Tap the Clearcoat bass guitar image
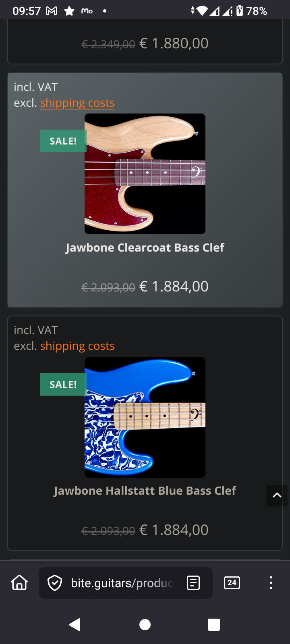The width and height of the screenshot is (290, 644). coord(145,174)
